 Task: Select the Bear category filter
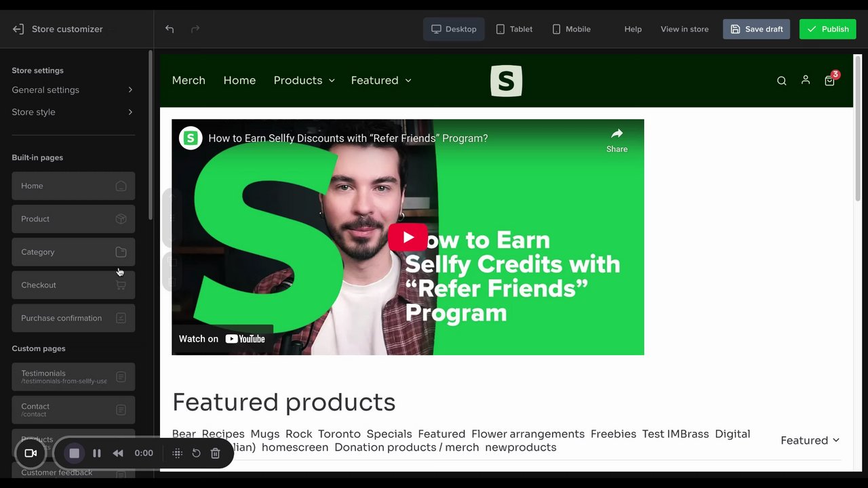coord(184,434)
